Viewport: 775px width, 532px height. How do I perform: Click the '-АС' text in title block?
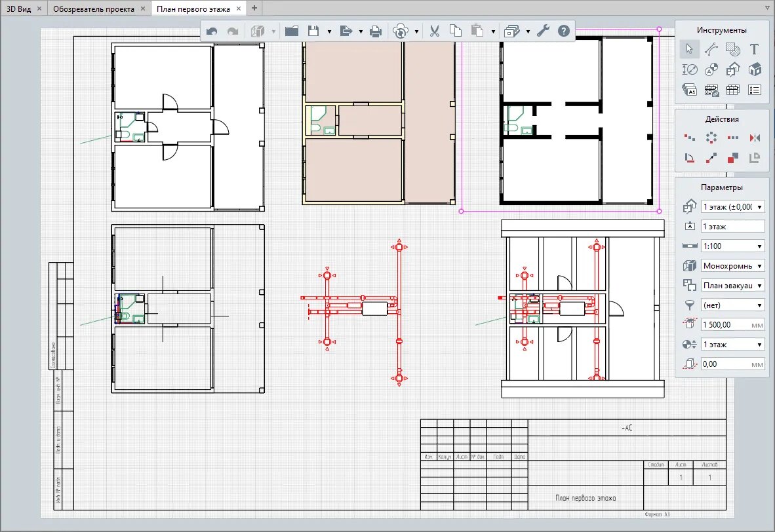point(627,428)
